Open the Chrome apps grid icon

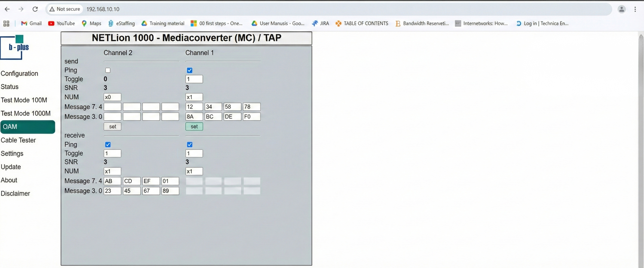click(6, 23)
